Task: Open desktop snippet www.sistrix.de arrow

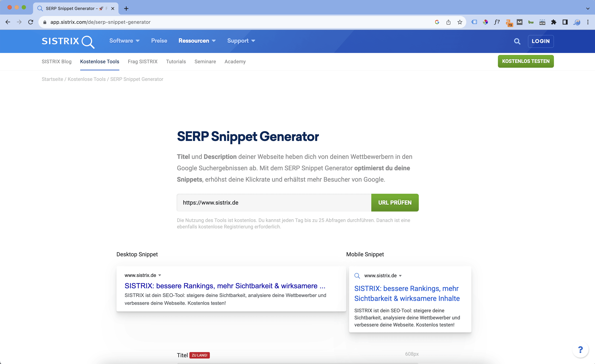Action: tap(160, 275)
